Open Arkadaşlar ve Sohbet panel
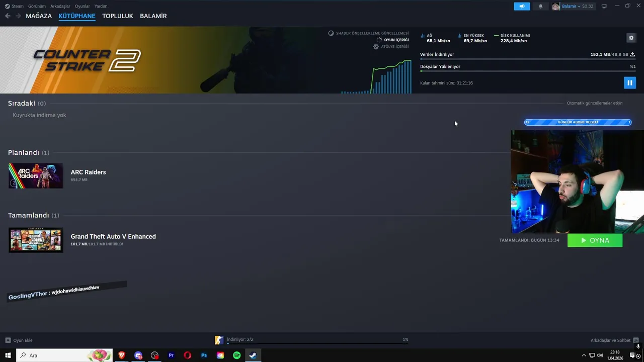 614,340
